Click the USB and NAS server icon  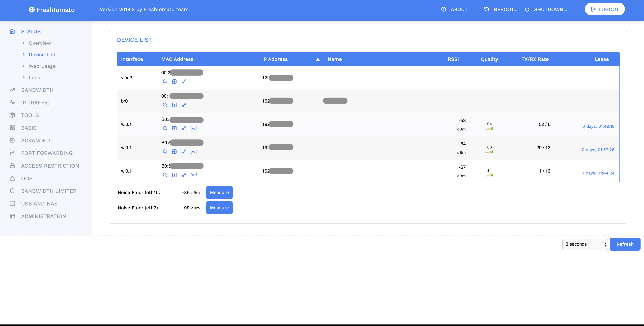pyautogui.click(x=12, y=203)
